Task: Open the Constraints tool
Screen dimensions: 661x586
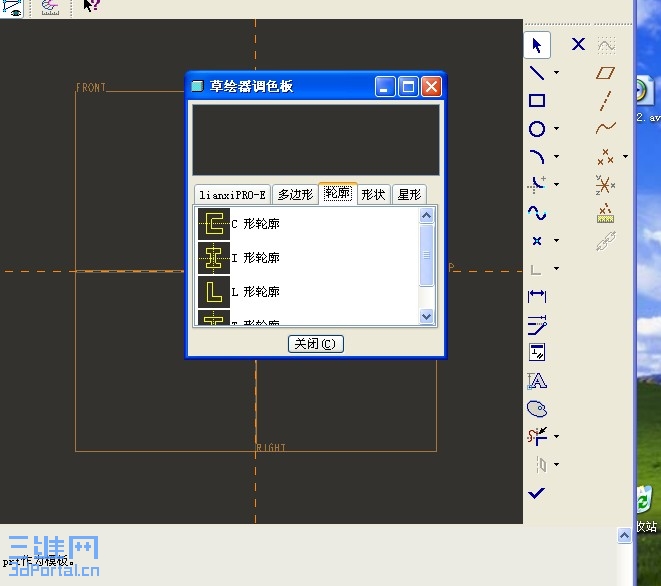Action: 537,352
